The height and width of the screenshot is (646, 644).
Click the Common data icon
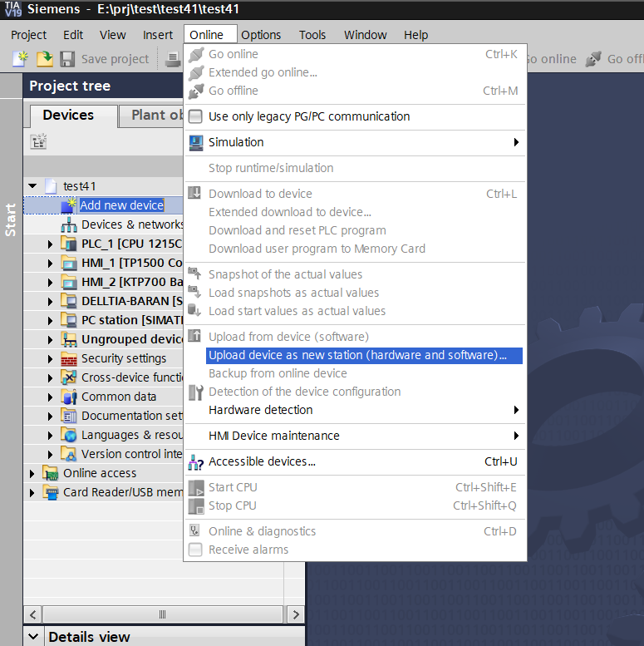click(69, 397)
